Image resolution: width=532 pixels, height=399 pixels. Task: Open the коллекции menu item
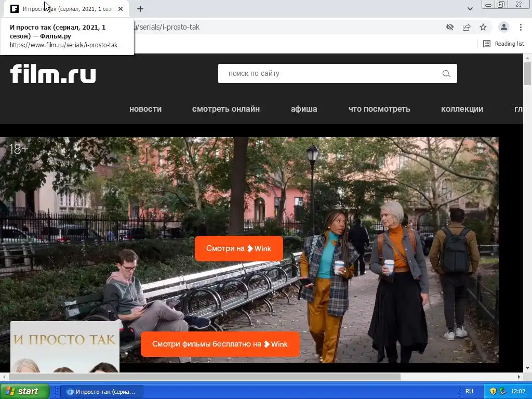(x=462, y=109)
